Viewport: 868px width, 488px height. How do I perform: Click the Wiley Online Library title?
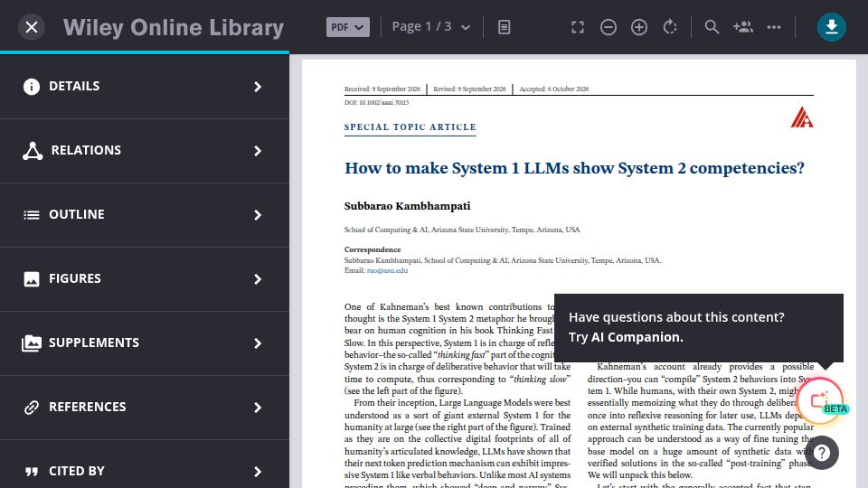pos(174,27)
